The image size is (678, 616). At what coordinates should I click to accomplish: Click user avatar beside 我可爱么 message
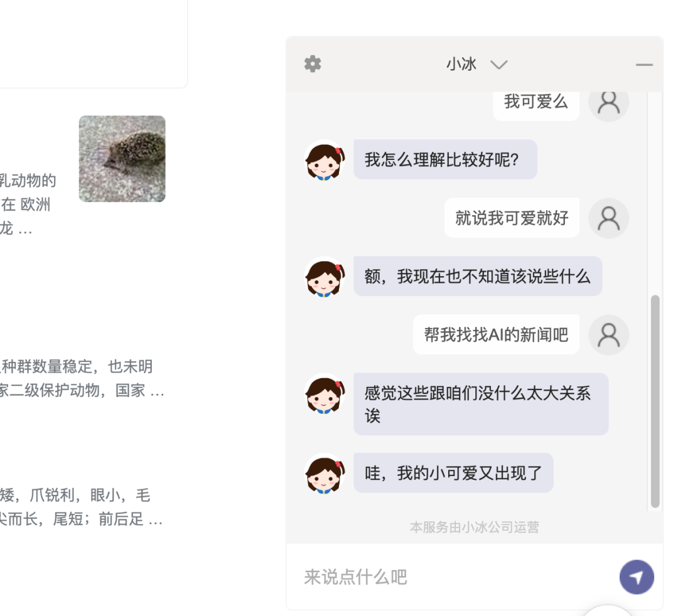point(608,103)
